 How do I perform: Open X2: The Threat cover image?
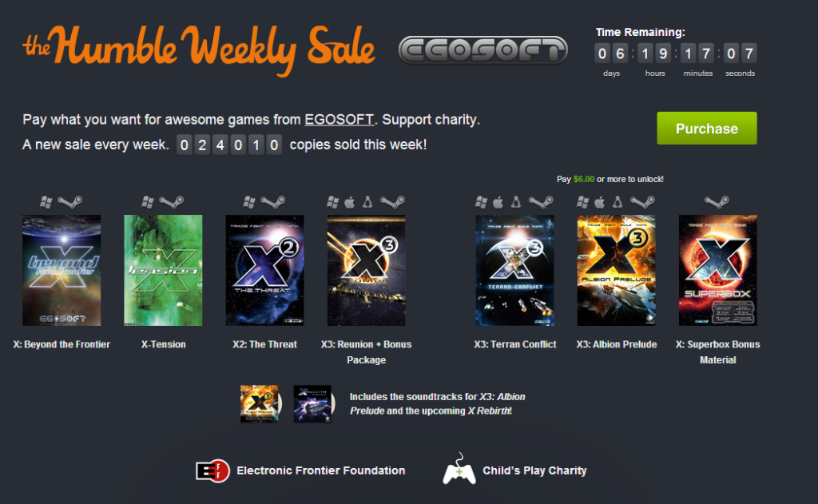pos(264,270)
